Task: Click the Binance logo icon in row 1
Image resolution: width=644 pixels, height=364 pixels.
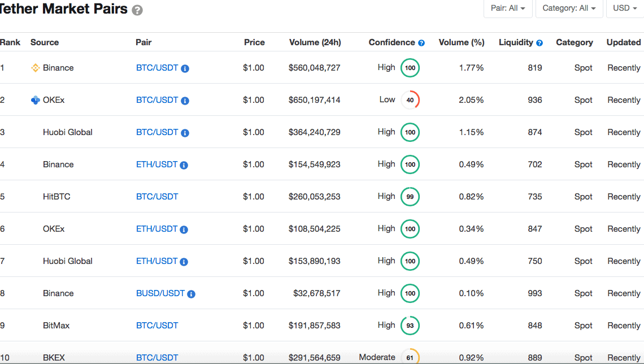Action: point(36,68)
